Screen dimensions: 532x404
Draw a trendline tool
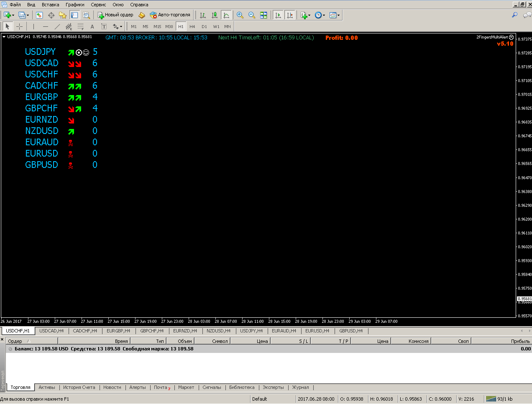[57, 26]
